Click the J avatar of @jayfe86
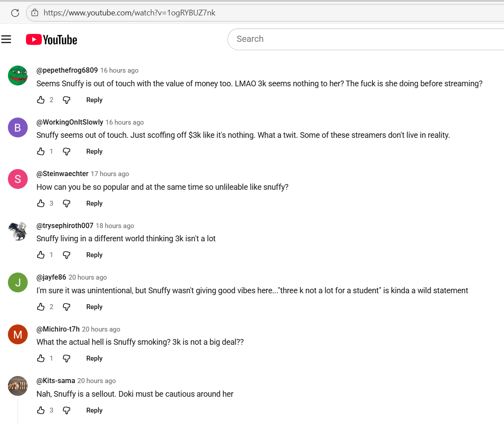Viewport: 504px width, 424px height. point(18,283)
